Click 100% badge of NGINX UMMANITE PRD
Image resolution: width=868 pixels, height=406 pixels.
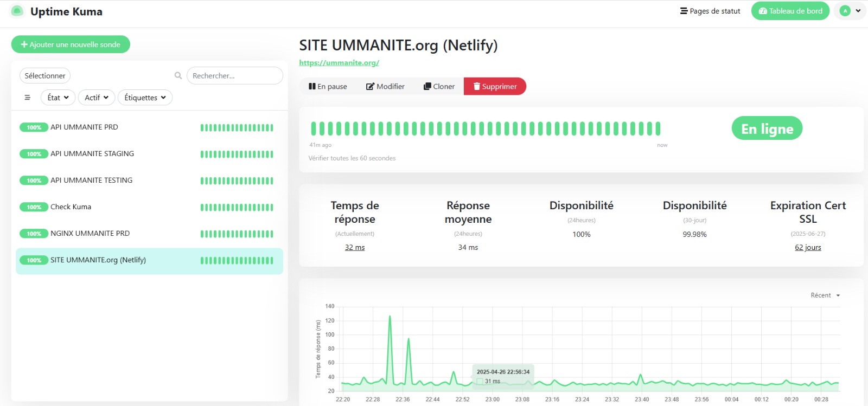34,234
